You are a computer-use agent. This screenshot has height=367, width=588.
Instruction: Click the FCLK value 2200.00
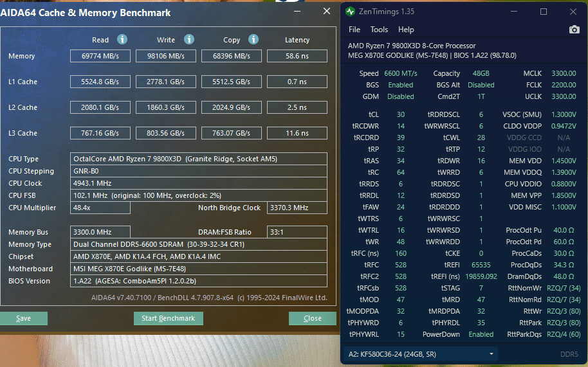564,85
